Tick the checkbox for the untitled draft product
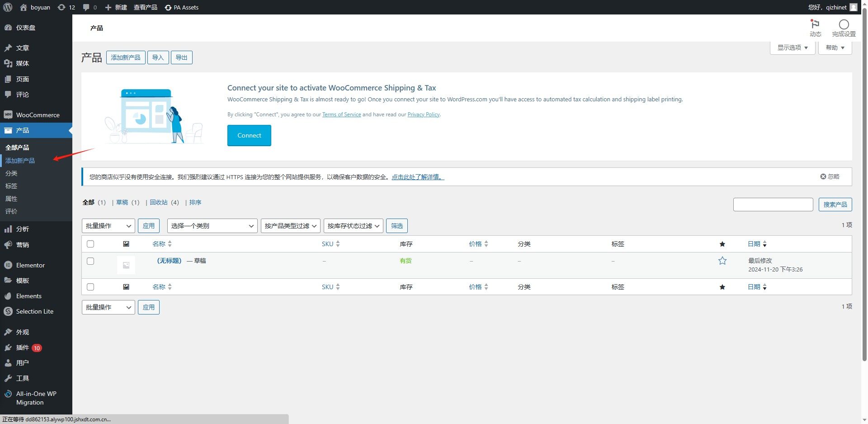The width and height of the screenshot is (868, 424). point(90,261)
